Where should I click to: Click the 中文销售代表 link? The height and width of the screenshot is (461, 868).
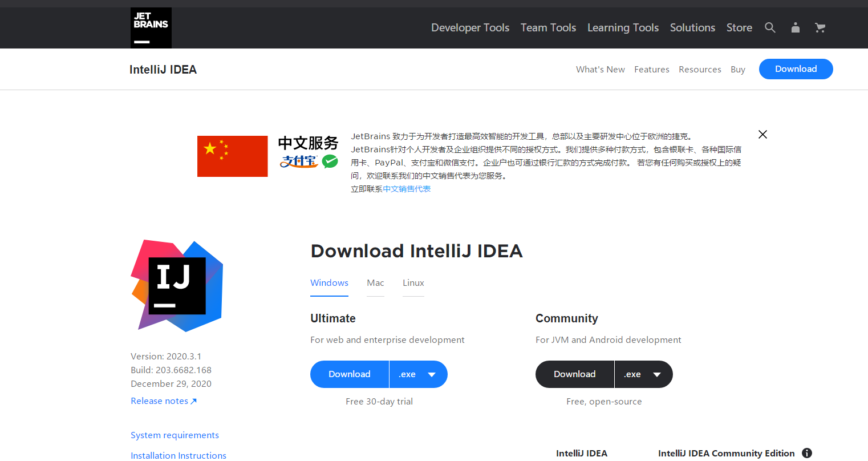[407, 189]
